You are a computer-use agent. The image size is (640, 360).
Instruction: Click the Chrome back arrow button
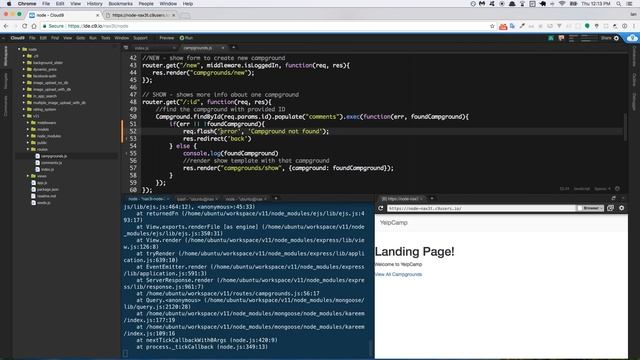(x=6, y=26)
